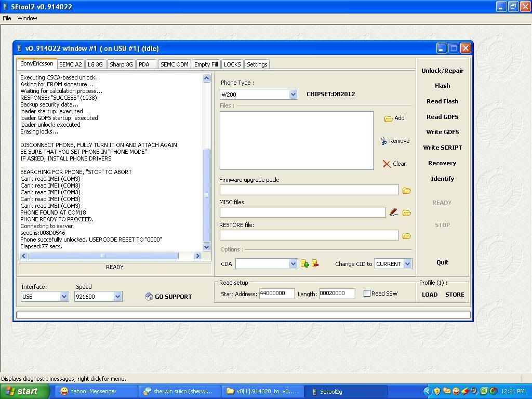Open the File menu
Screen dimensions: 532x399
pos(7,18)
